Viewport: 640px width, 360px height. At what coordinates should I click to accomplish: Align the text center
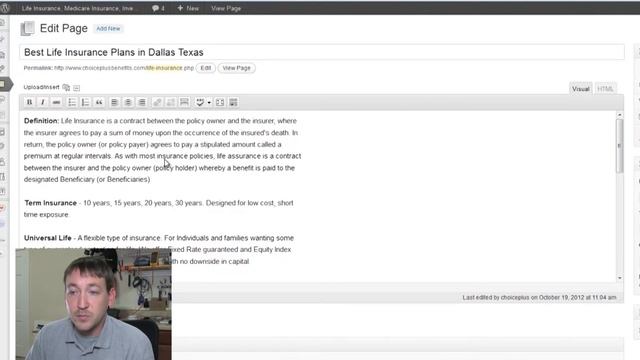click(x=128, y=102)
